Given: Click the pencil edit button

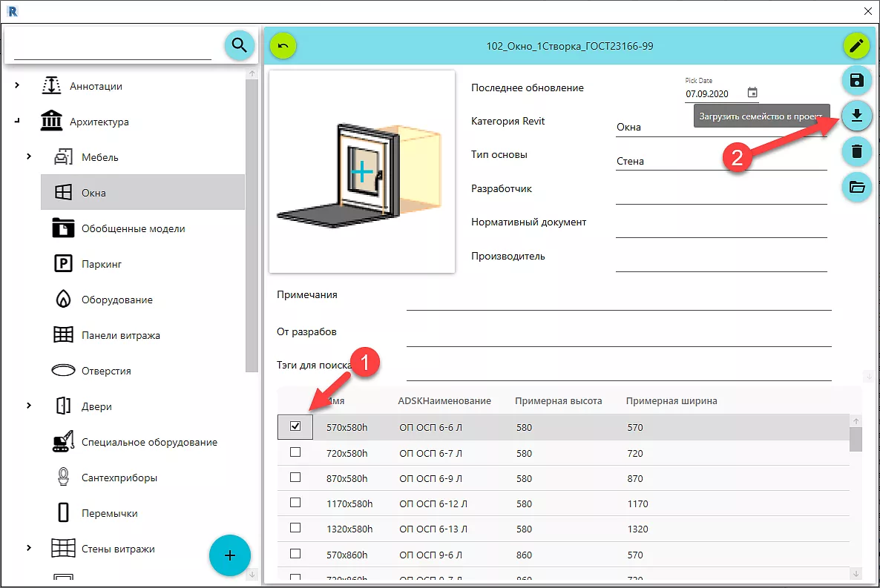Looking at the screenshot, I should pyautogui.click(x=856, y=46).
